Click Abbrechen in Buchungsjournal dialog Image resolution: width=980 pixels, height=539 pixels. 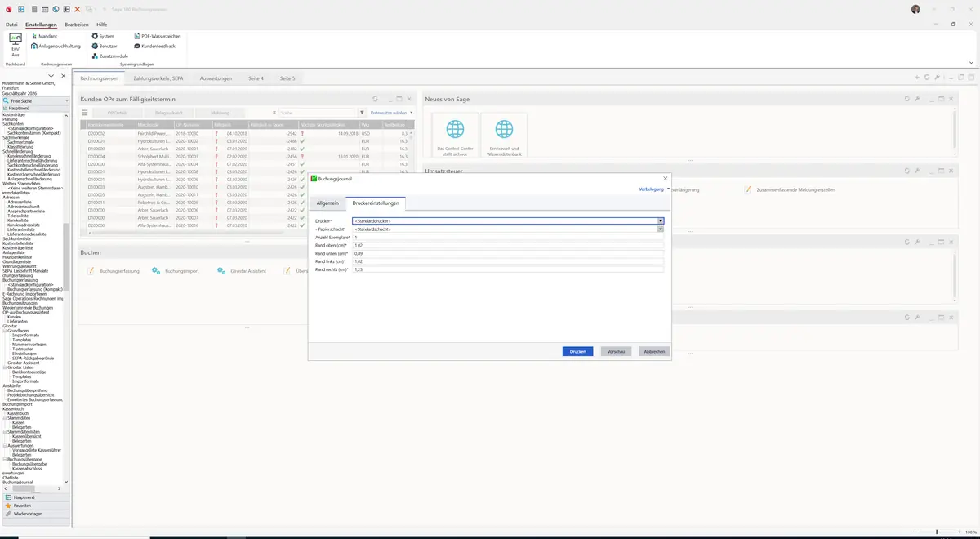click(x=654, y=351)
